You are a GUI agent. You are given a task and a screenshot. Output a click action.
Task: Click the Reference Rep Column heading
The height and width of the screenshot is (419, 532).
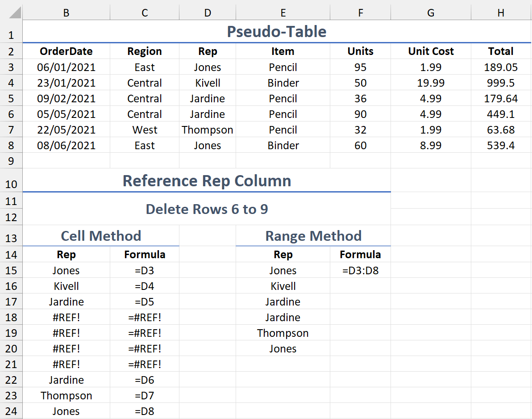point(207,181)
